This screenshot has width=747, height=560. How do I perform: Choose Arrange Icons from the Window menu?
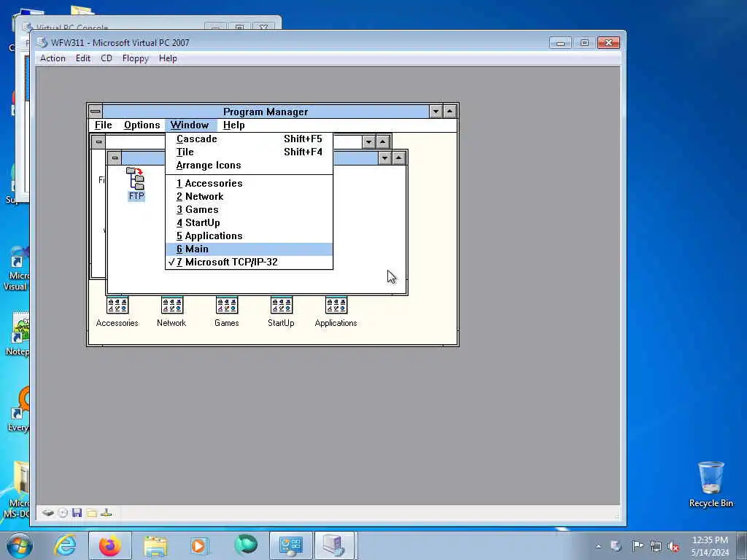249,166
